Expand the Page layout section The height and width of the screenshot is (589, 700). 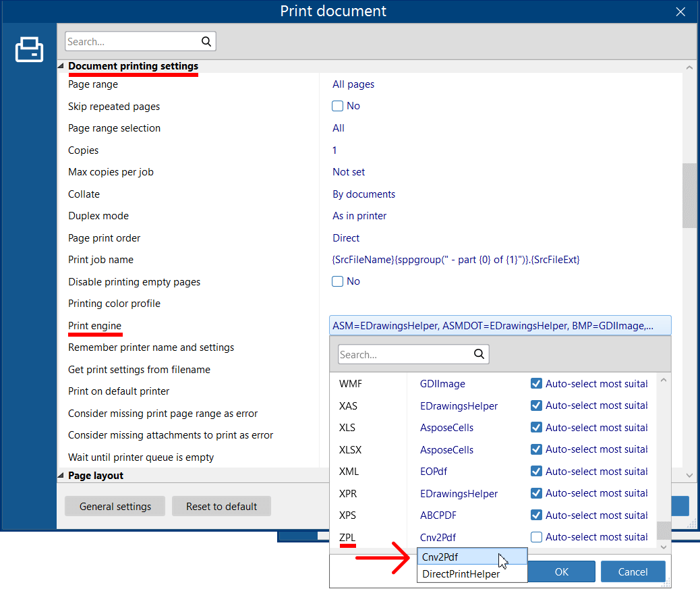click(60, 475)
